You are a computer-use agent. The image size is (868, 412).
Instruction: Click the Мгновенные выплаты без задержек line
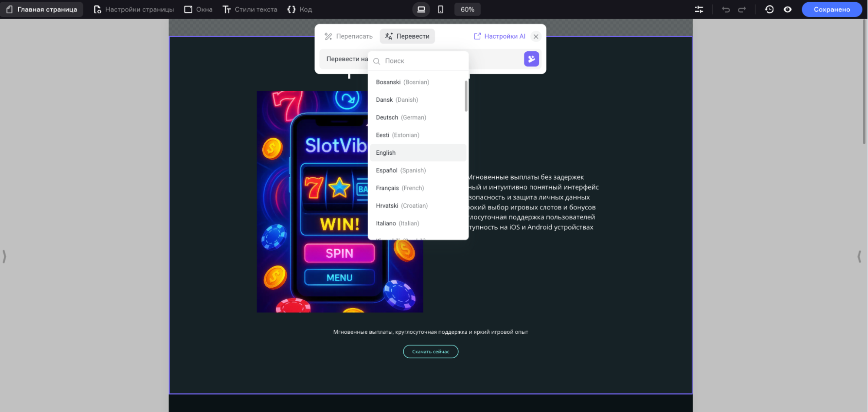coord(526,177)
